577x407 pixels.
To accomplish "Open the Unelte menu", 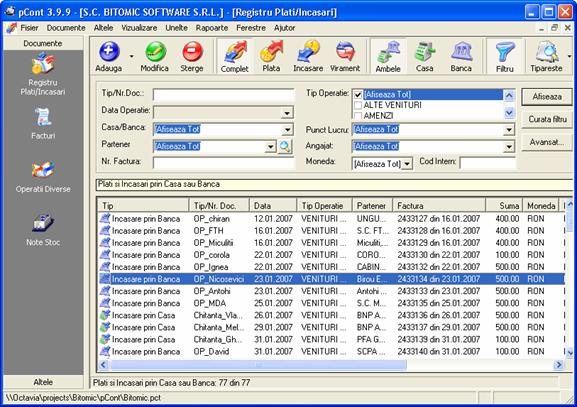I will pos(176,28).
